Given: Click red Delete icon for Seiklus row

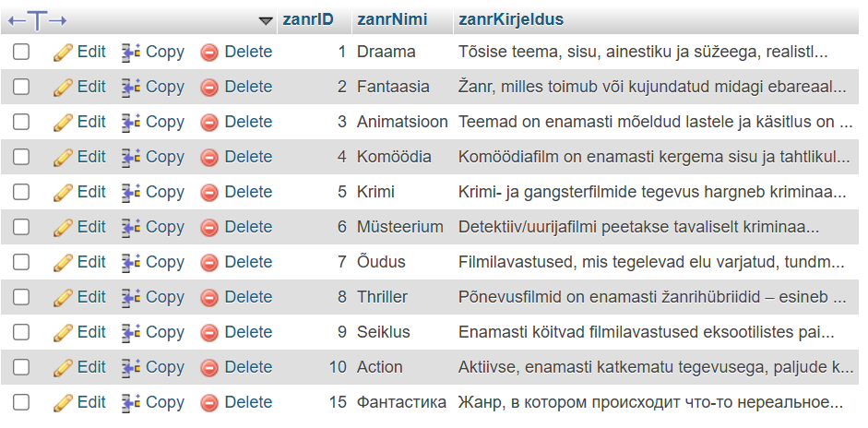Looking at the screenshot, I should 209,333.
